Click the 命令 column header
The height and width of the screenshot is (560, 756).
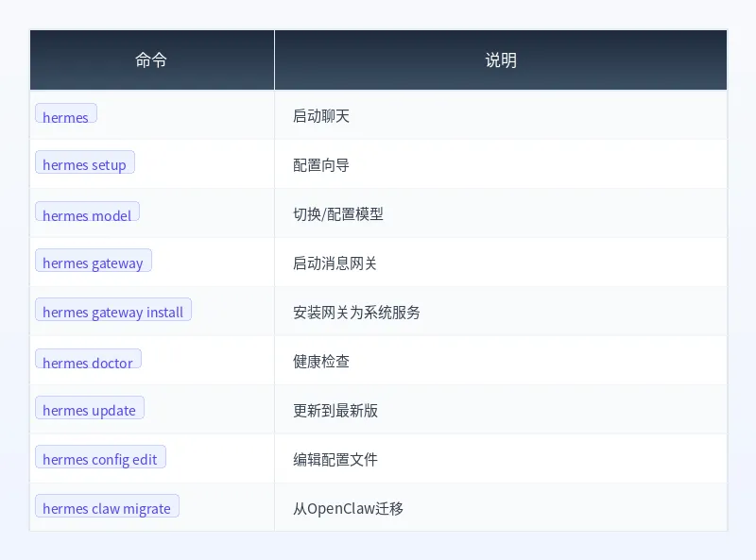pos(152,60)
